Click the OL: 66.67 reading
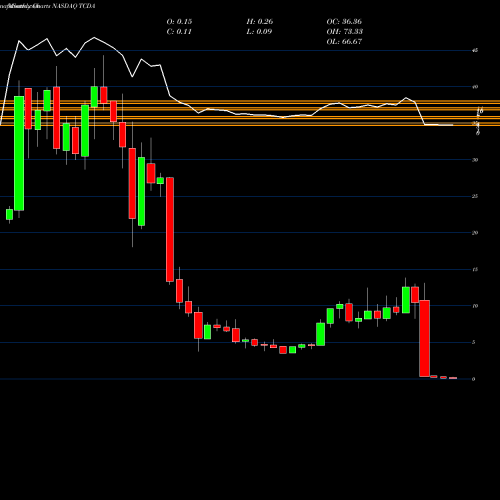This screenshot has width=500, height=500. (x=344, y=42)
